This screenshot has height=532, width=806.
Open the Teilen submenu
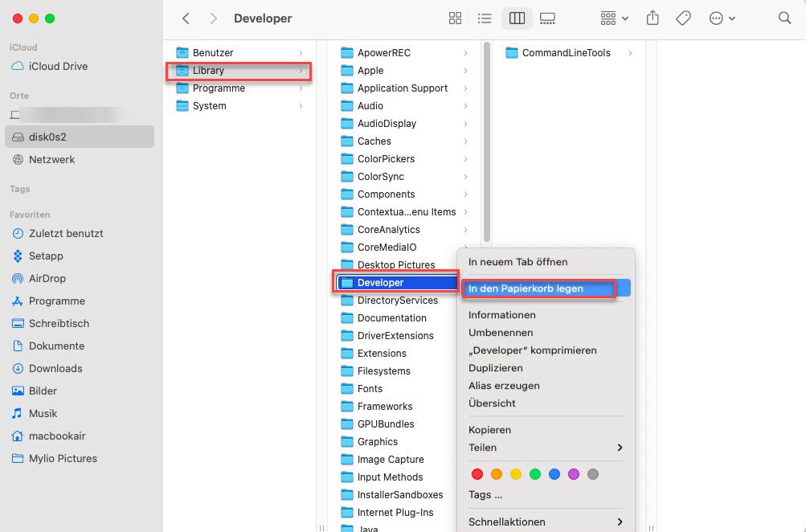[546, 448]
